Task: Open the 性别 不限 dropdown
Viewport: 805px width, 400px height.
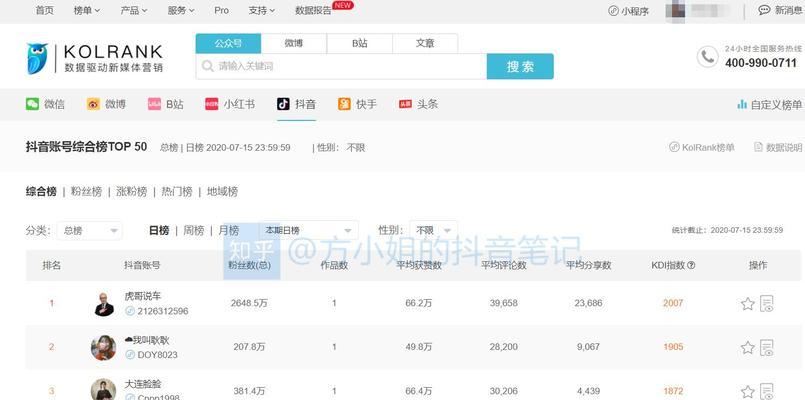Action: pos(433,230)
